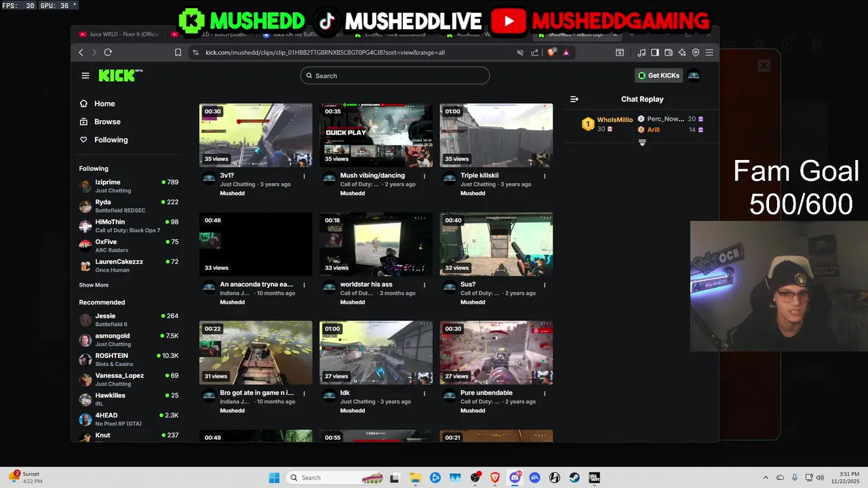Open asmongold's channel in Recommended

click(129, 340)
